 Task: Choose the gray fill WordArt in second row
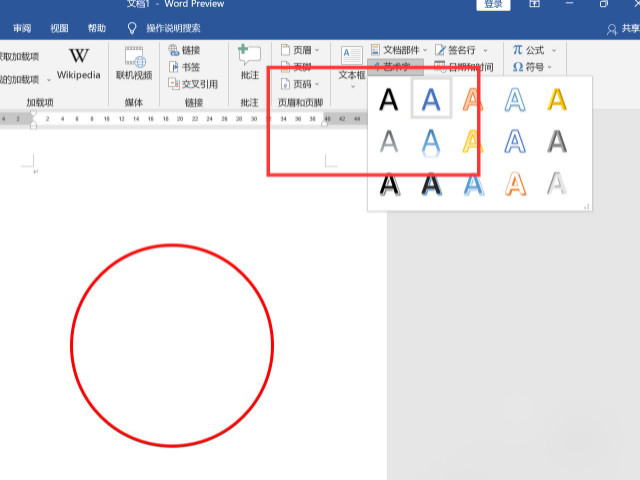click(x=388, y=142)
